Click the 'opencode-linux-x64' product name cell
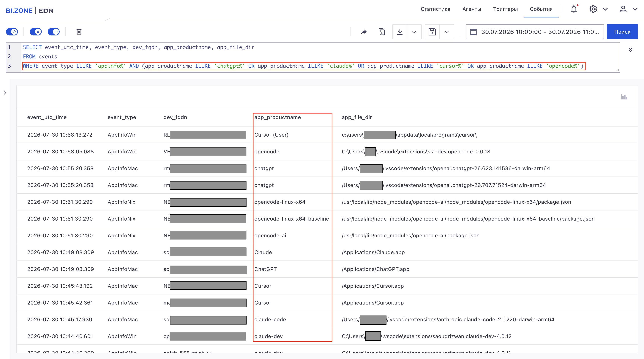 (280, 202)
